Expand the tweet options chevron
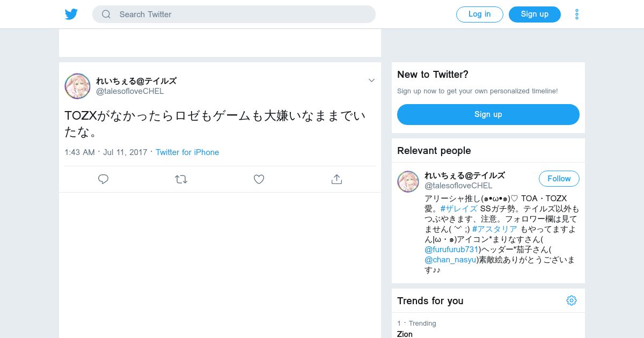 [x=371, y=80]
